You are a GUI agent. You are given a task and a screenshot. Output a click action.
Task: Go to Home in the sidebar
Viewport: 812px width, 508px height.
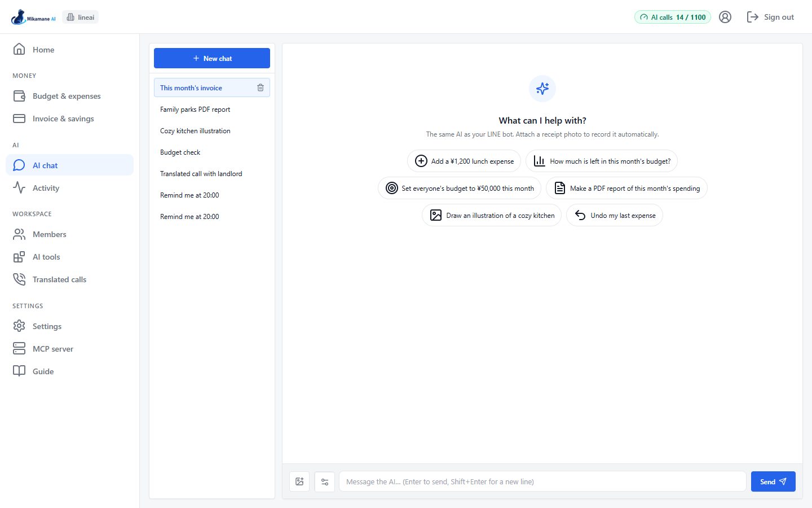tap(70, 50)
